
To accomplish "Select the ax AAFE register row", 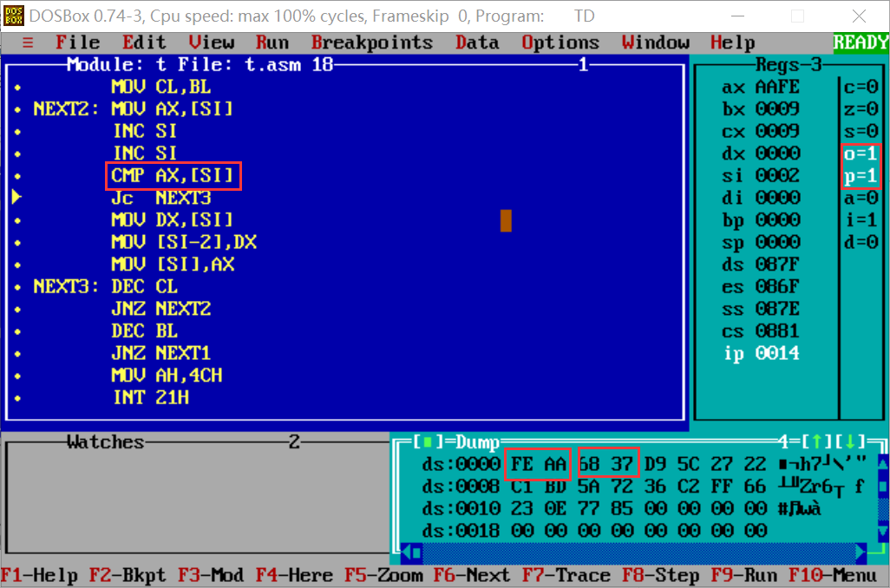I will pyautogui.click(x=761, y=87).
